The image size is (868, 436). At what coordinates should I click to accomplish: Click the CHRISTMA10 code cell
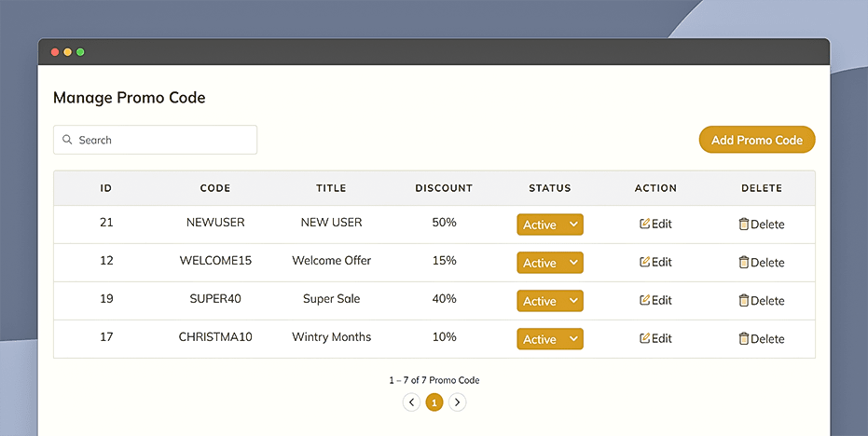pos(215,337)
